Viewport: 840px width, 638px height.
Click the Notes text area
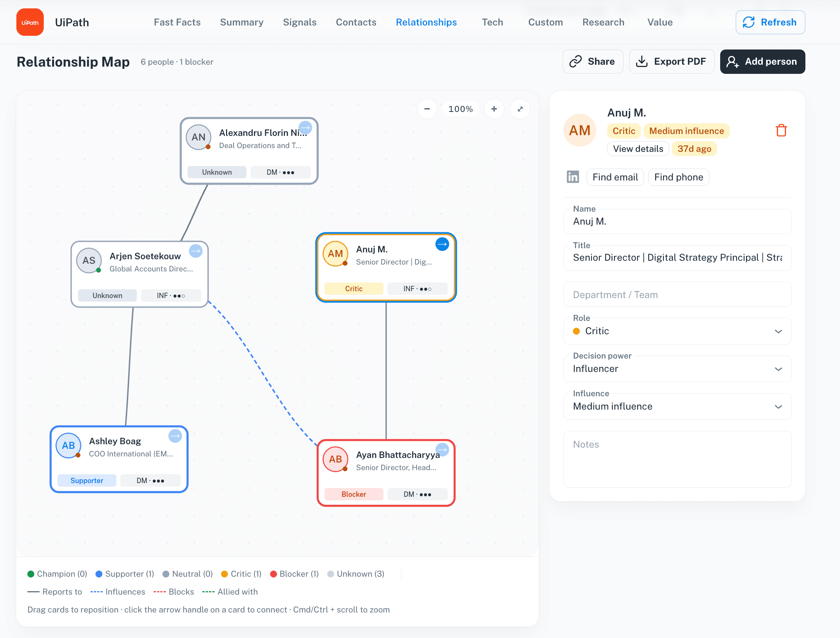677,459
